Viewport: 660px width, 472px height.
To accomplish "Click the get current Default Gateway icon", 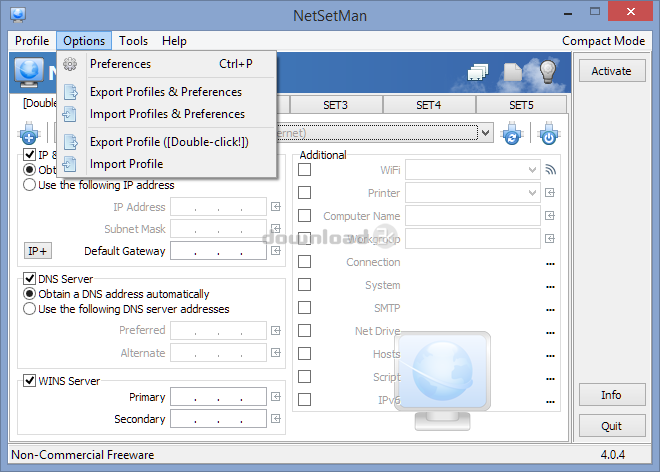I will click(x=276, y=251).
